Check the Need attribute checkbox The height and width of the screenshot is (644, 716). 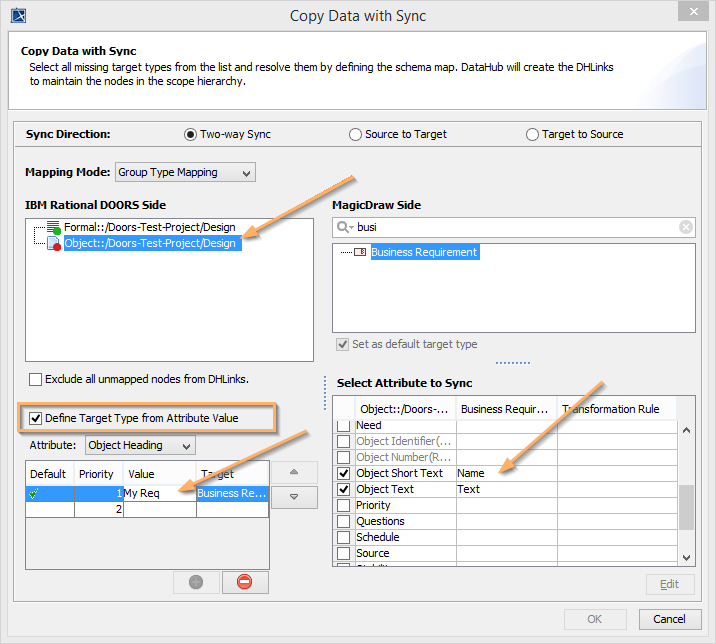pos(343,426)
